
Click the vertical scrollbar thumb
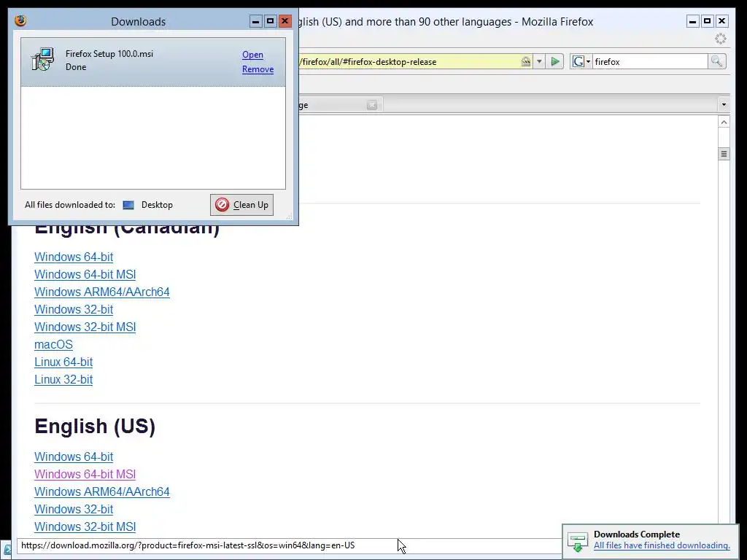click(724, 154)
